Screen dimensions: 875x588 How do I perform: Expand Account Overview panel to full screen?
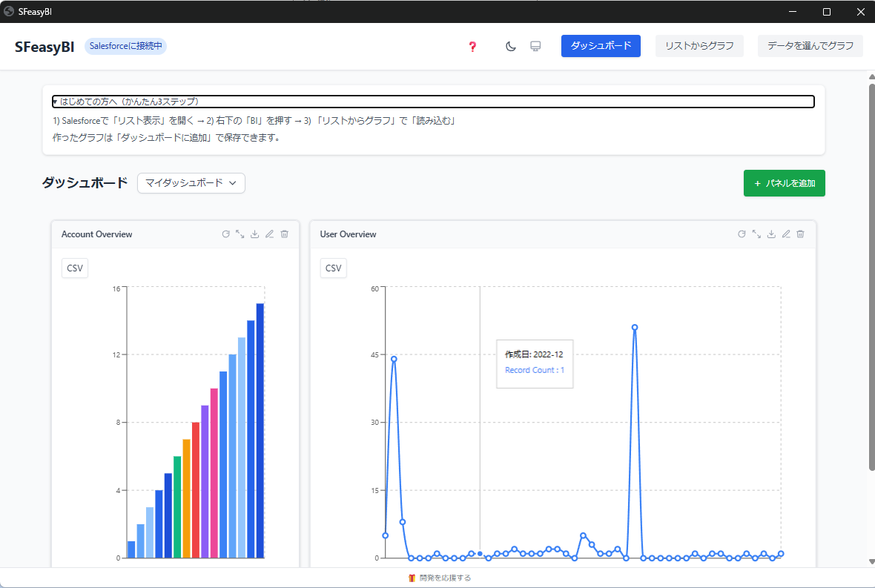point(240,234)
